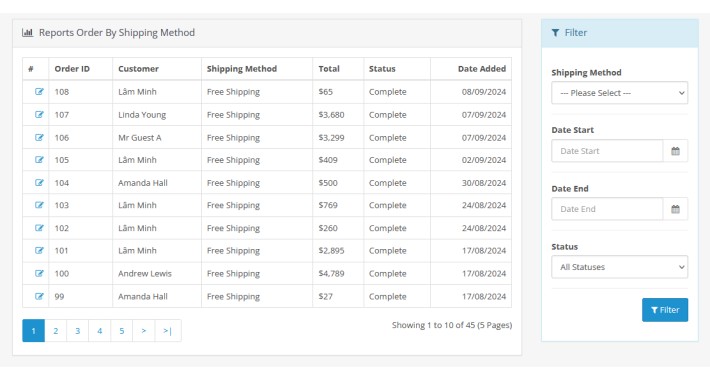Open edit icon for order 107

click(39, 115)
